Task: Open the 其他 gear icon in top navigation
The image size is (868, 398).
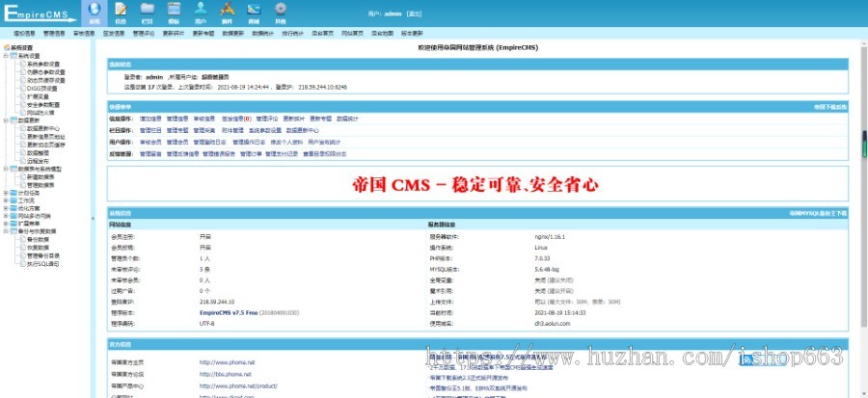Action: click(281, 10)
